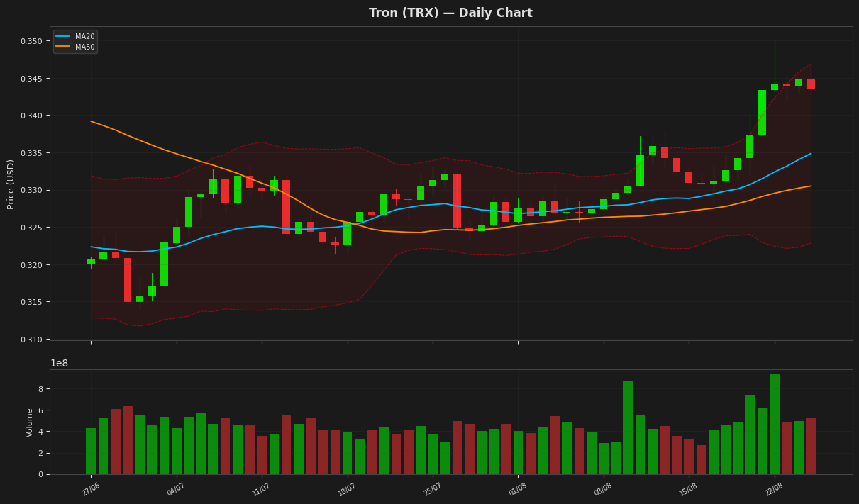Image resolution: width=859 pixels, height=504 pixels.
Task: Click the volume axis tick labeled 4
Action: point(40,432)
